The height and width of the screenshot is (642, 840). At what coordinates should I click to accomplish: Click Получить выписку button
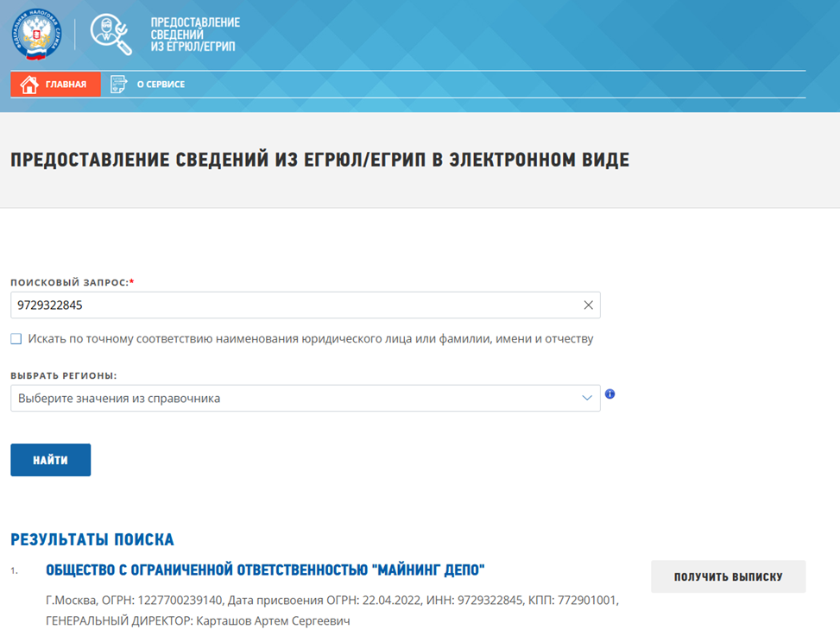click(x=728, y=576)
